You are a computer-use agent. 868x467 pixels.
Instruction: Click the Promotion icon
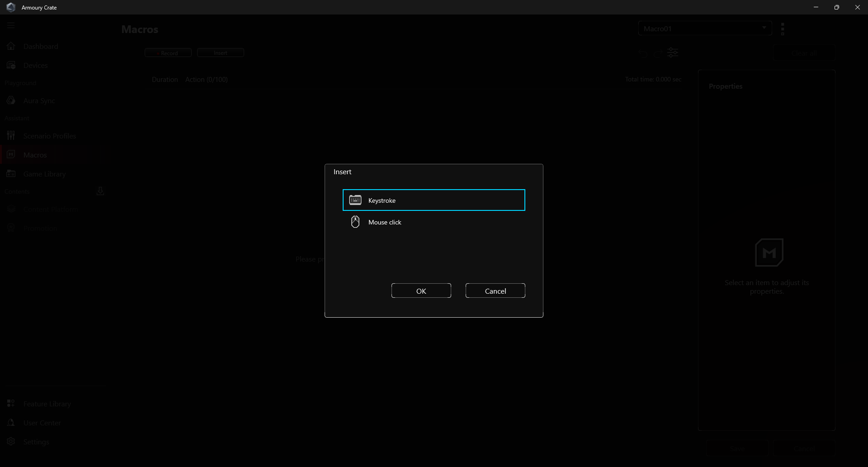click(11, 228)
